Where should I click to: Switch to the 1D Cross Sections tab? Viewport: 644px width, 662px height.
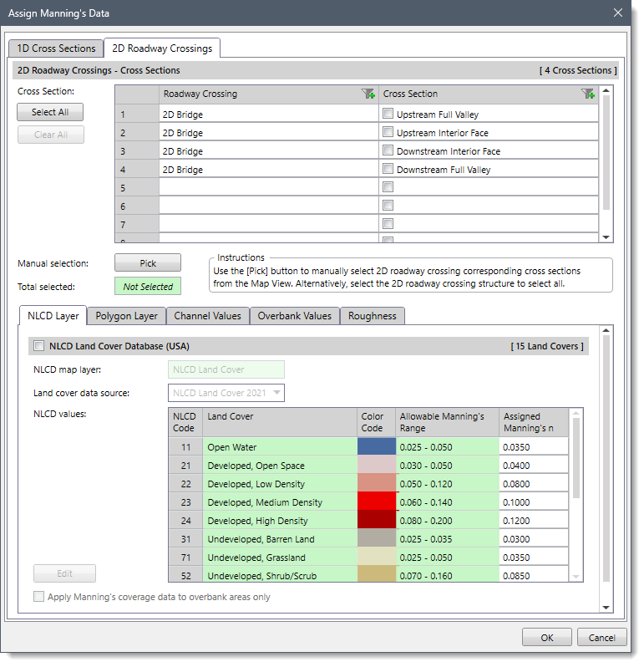[57, 48]
